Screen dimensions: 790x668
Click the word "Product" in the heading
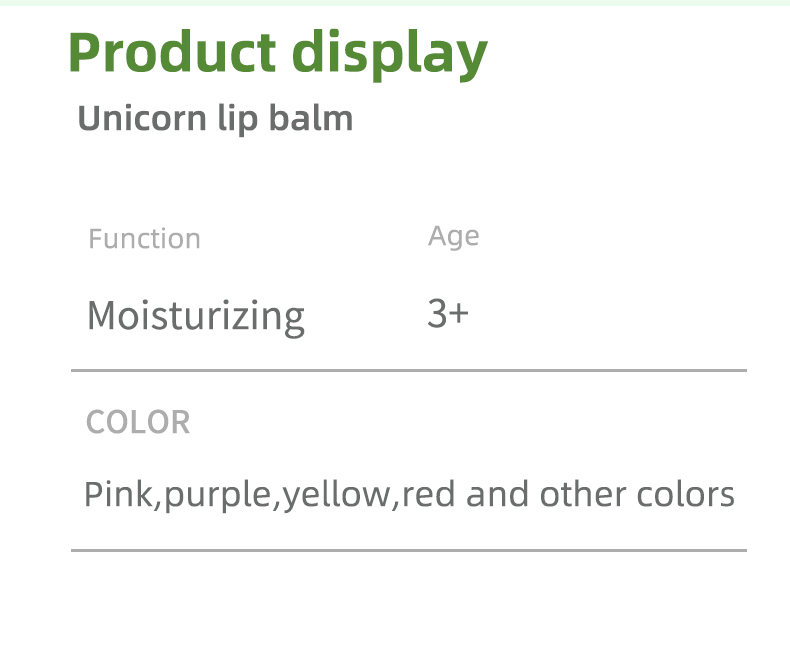[x=172, y=53]
